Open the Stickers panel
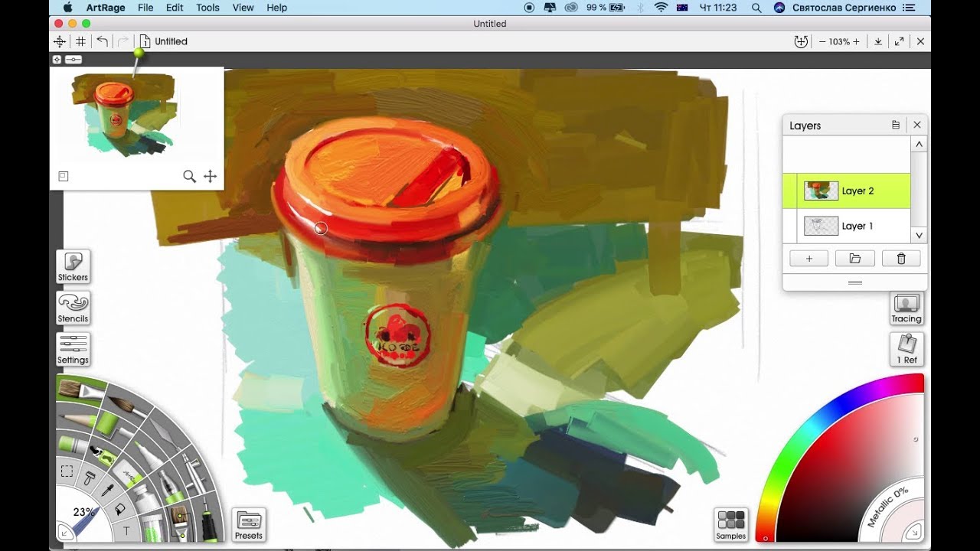The width and height of the screenshot is (980, 551). click(x=73, y=267)
